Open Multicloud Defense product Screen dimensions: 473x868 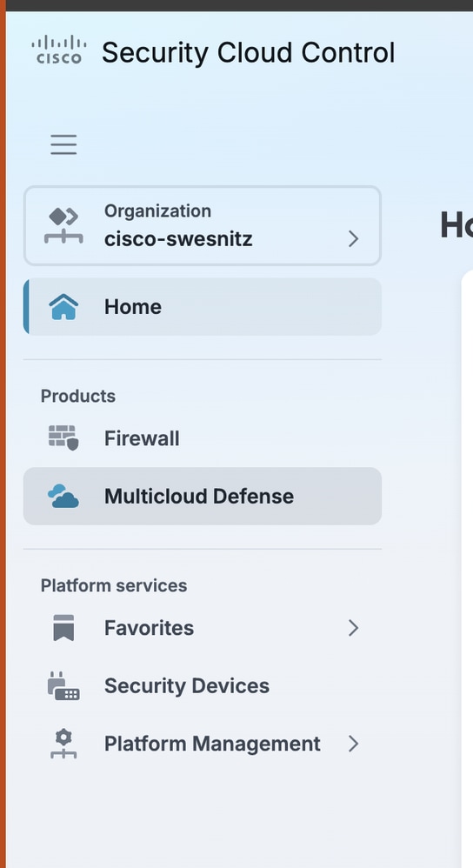[x=203, y=496]
